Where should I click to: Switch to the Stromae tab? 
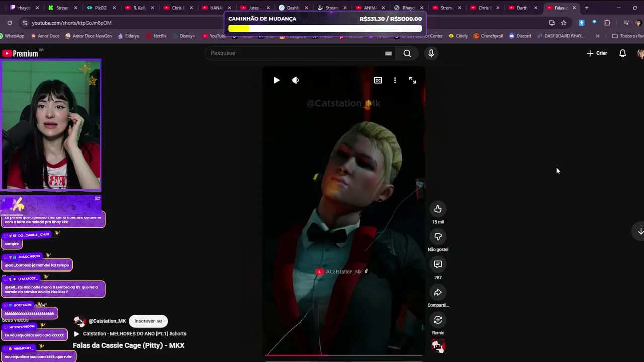446,8
